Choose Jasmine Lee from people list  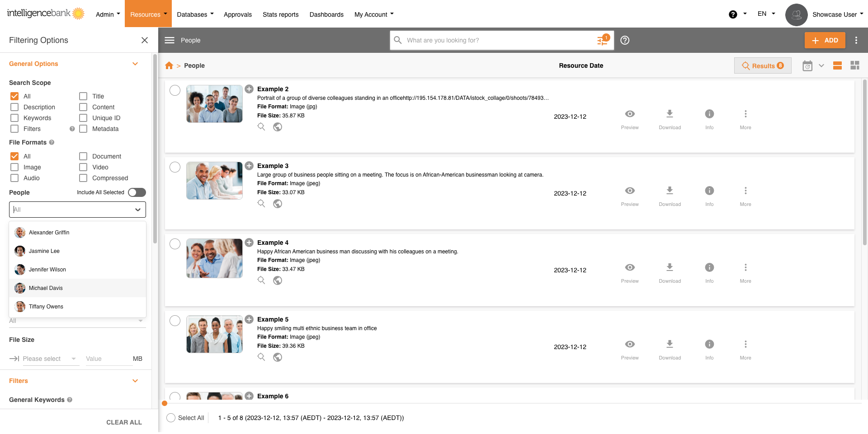pos(77,251)
